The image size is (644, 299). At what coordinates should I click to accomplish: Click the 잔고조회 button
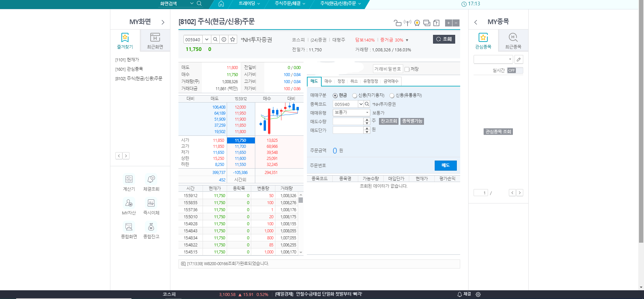pyautogui.click(x=389, y=121)
